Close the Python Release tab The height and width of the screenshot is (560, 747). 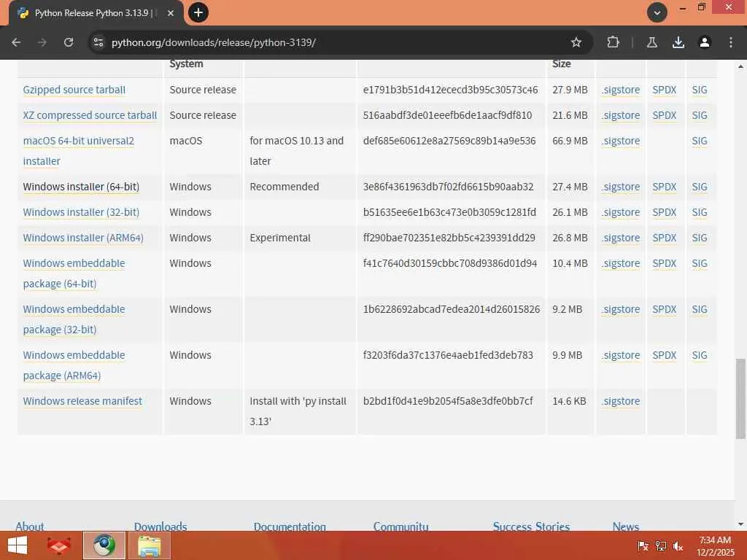[171, 13]
